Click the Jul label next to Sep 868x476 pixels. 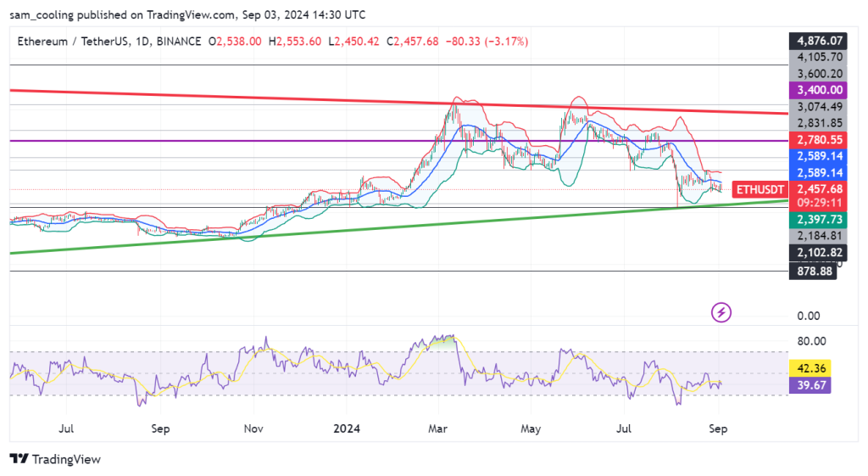click(66, 428)
